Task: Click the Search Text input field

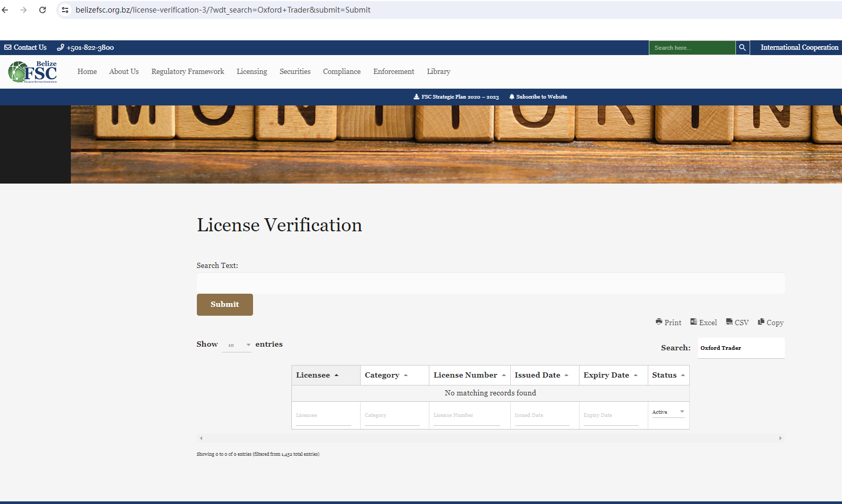Action: coord(490,283)
